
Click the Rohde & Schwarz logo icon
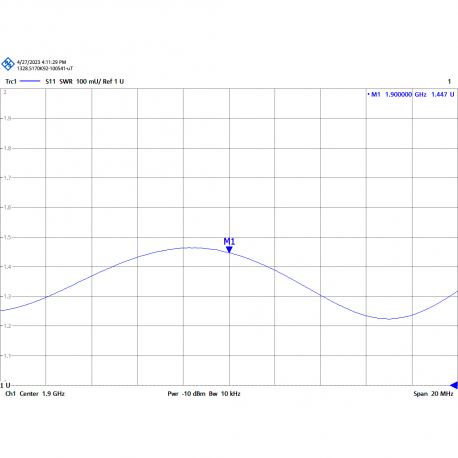click(x=8, y=64)
